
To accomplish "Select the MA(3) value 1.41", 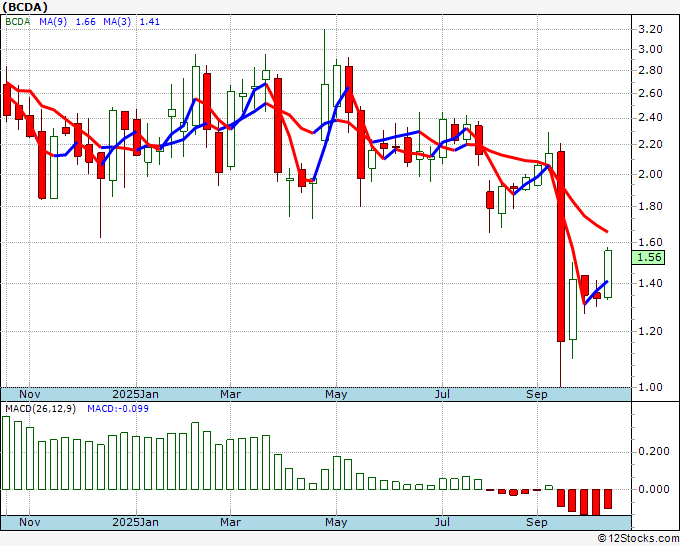I will pos(150,22).
